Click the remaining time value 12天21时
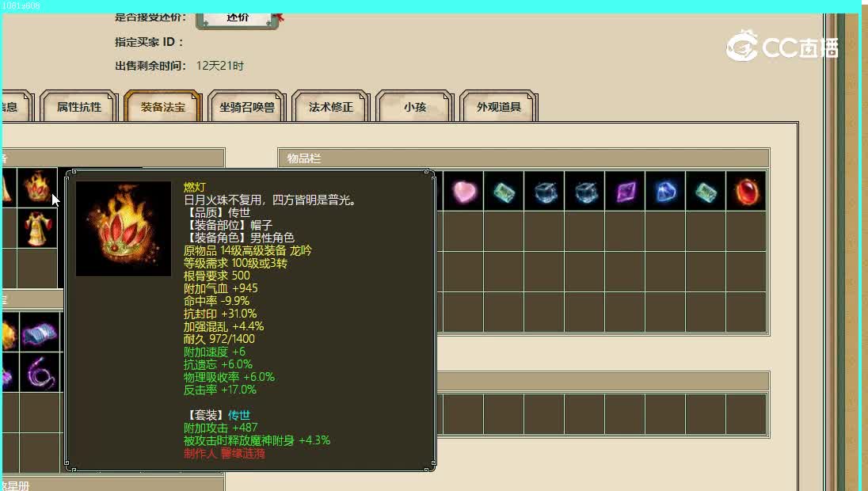The height and width of the screenshot is (491, 868). click(219, 66)
